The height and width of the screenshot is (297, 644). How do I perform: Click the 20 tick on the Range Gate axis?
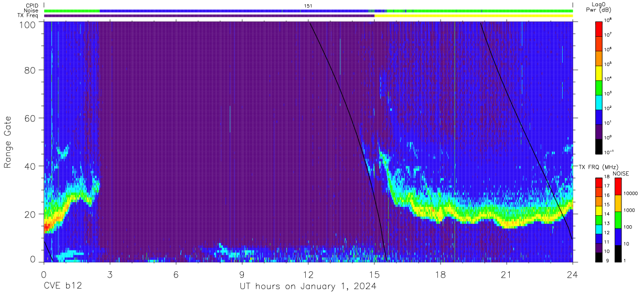(x=30, y=214)
